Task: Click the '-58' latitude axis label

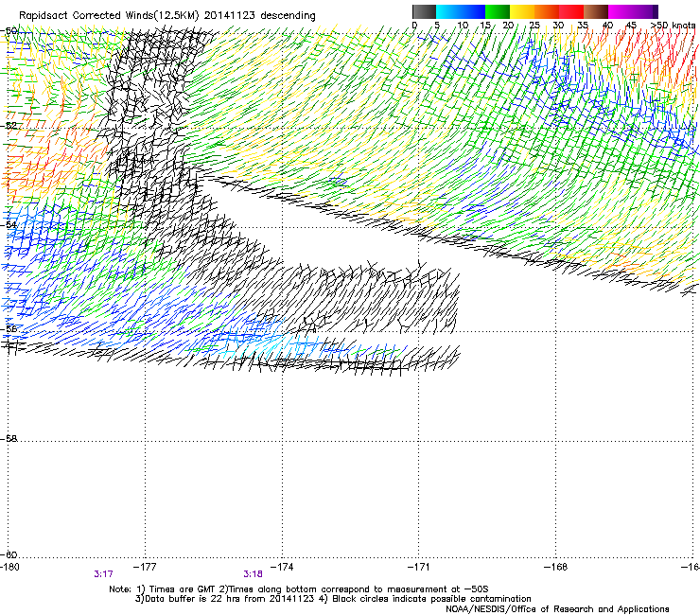Action: [x=9, y=439]
